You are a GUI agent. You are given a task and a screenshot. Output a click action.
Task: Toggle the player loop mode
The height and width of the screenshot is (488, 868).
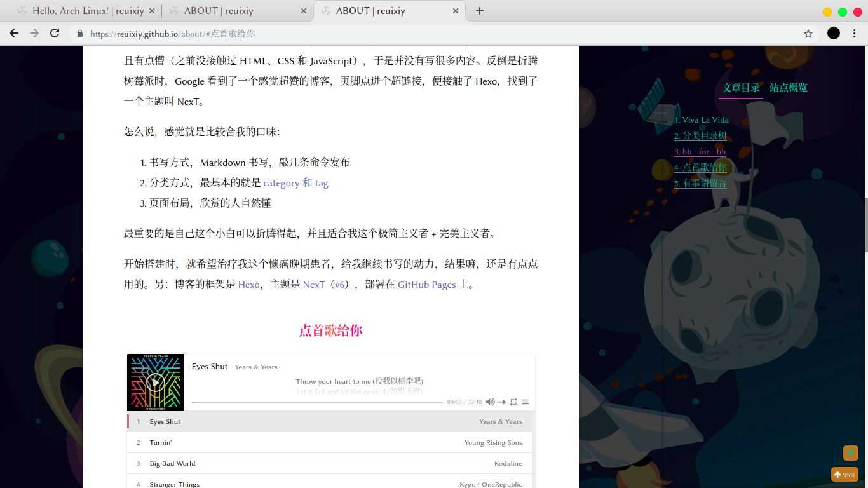(513, 402)
